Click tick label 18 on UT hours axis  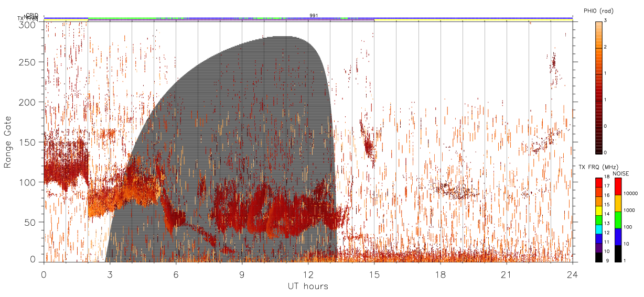click(x=440, y=274)
